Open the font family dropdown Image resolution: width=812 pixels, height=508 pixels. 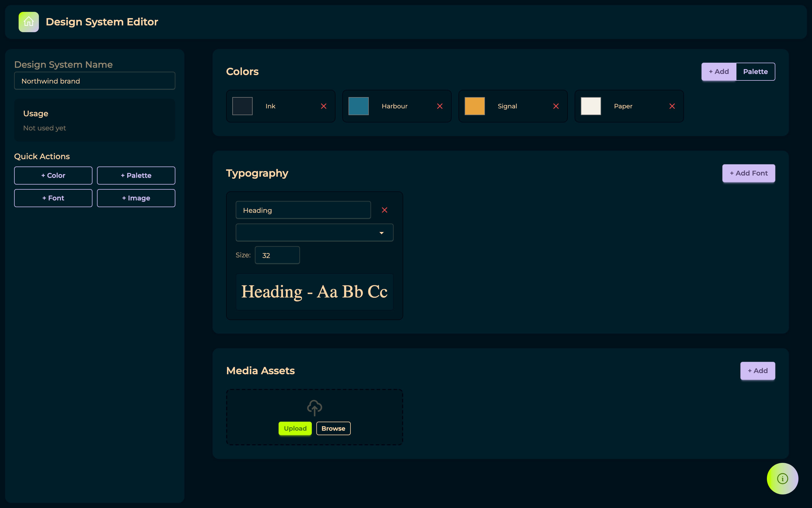point(314,233)
